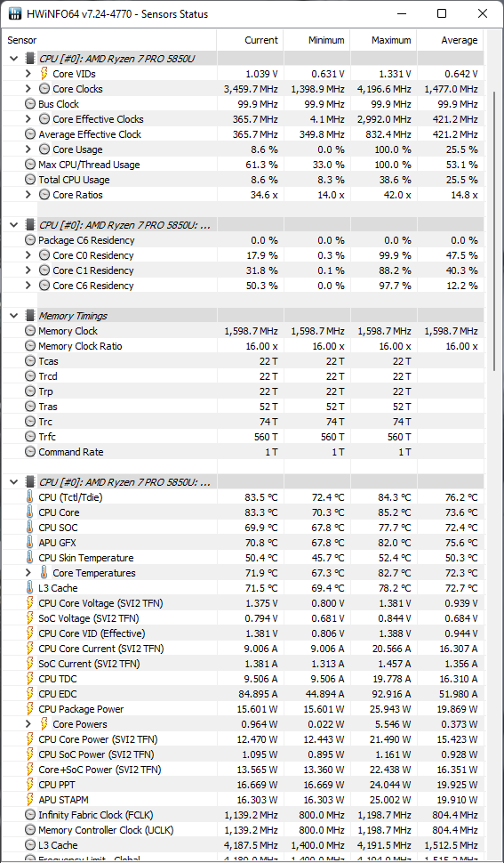Click icon beside Memory Controller Clock (UCLK)
The image size is (504, 863).
30,830
